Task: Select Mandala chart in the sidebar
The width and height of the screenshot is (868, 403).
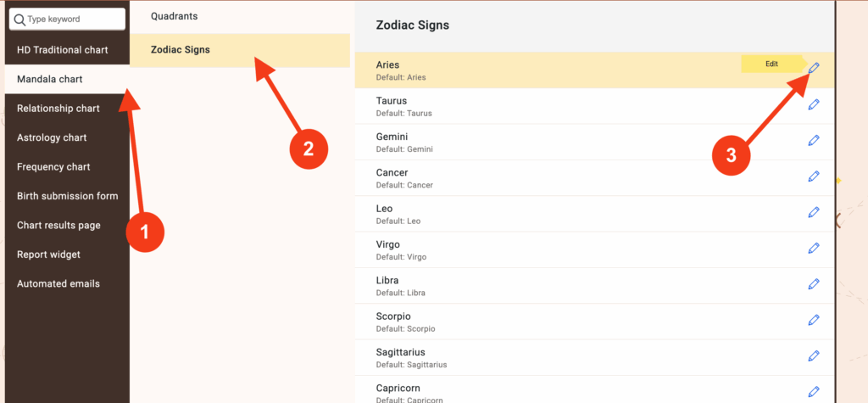Action: click(x=50, y=79)
